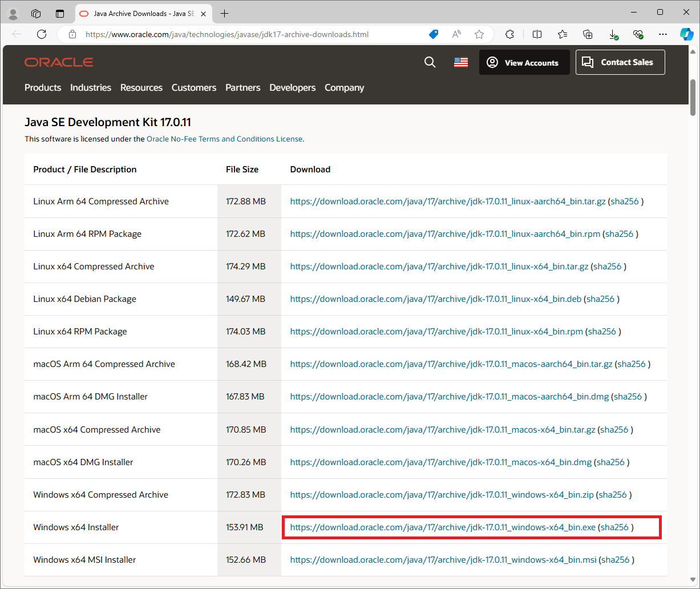Click the page vertical scrollbar thumb
Screen dimensions: 700x589
point(693,97)
